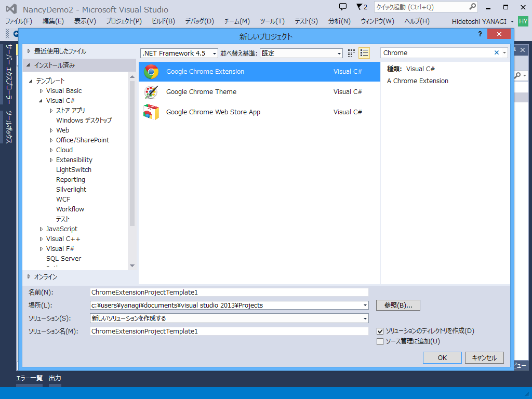
Task: Click the ソリューション名(M) input field
Action: pyautogui.click(x=229, y=331)
